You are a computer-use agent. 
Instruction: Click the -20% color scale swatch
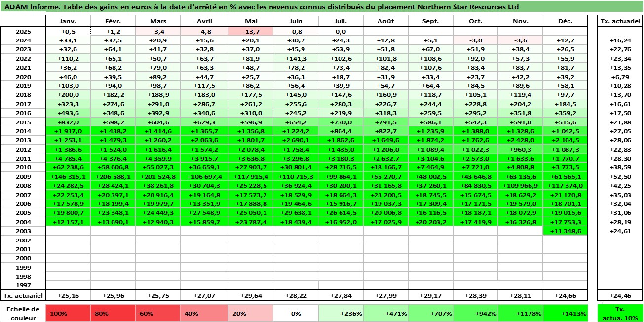251,313
